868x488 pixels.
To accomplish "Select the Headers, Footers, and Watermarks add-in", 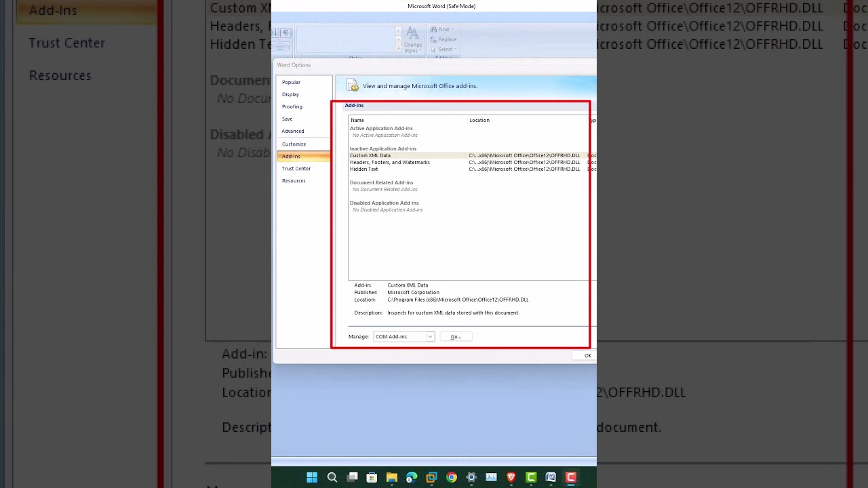I will (x=390, y=162).
